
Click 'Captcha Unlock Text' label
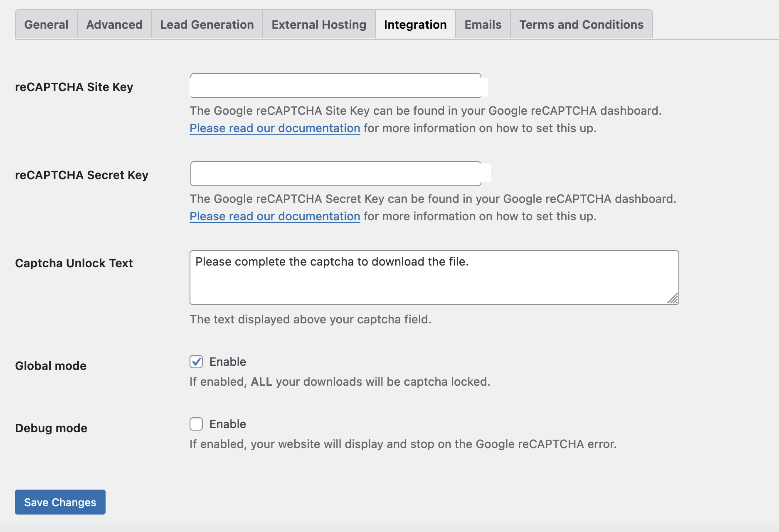pos(74,263)
